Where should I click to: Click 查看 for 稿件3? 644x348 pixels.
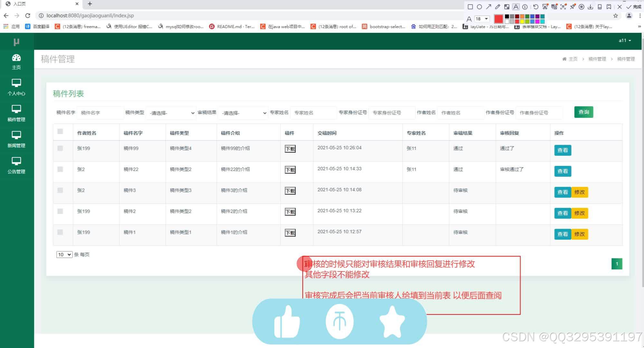pos(563,192)
